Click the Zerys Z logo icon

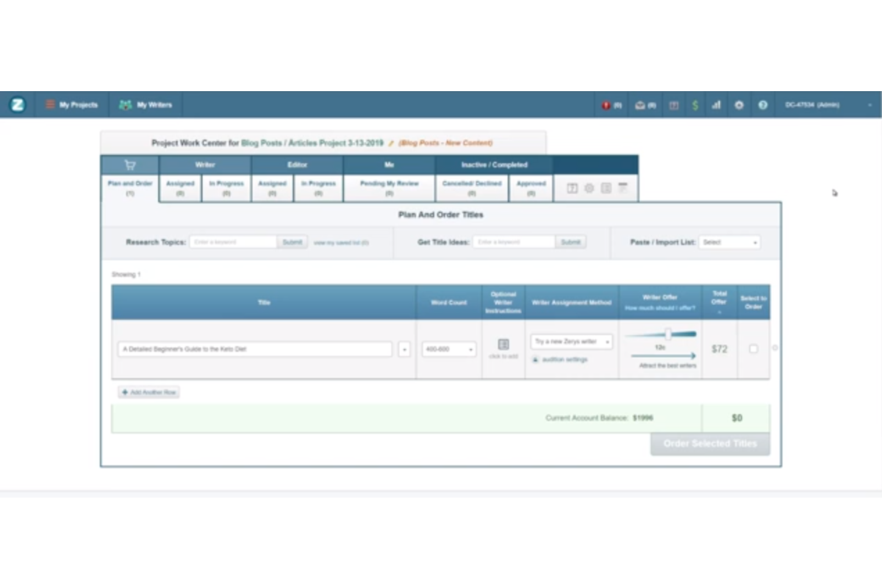18,105
